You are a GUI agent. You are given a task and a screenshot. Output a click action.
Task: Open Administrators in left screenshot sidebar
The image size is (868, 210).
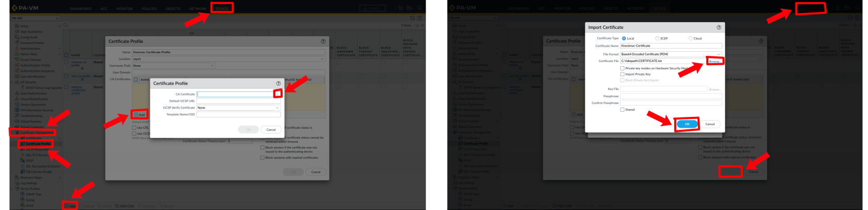(30, 49)
